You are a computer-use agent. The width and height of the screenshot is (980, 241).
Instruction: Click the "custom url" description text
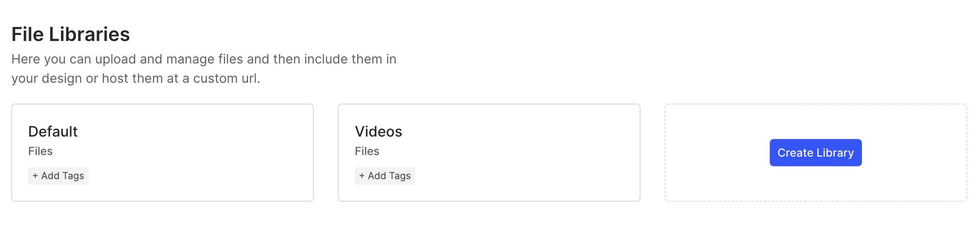227,79
